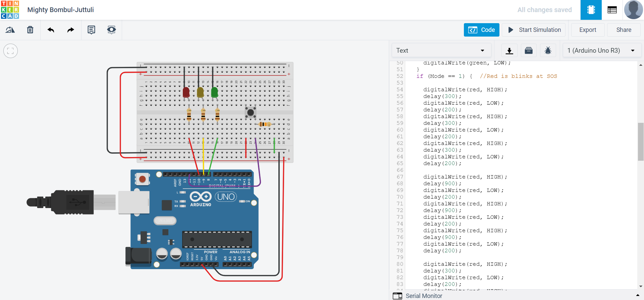Toggle the Code panel
This screenshot has width=644, height=300.
pos(481,30)
